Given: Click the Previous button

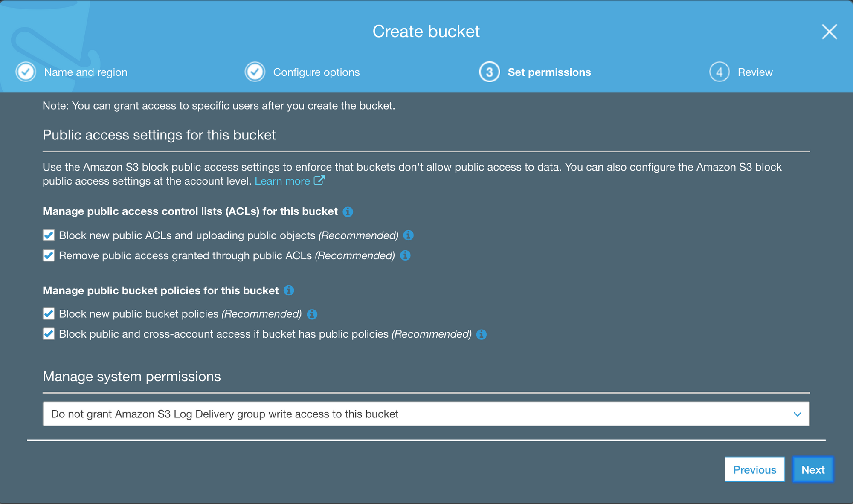Looking at the screenshot, I should click(x=755, y=469).
